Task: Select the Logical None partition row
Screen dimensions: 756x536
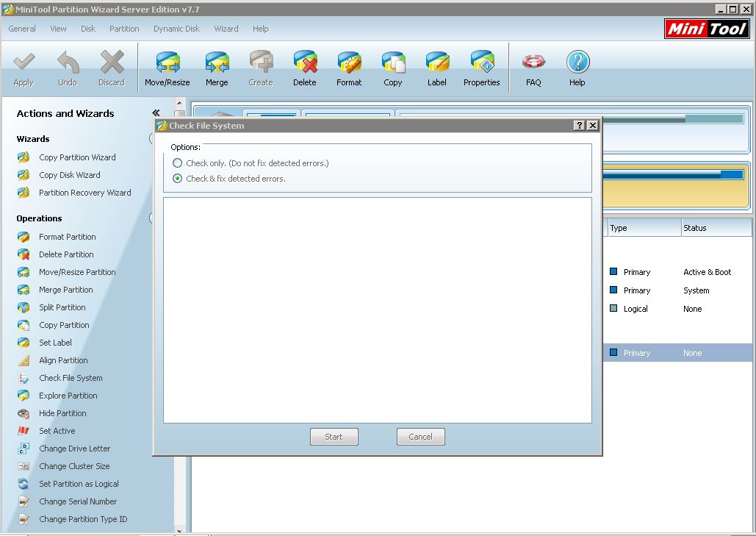Action: (677, 309)
